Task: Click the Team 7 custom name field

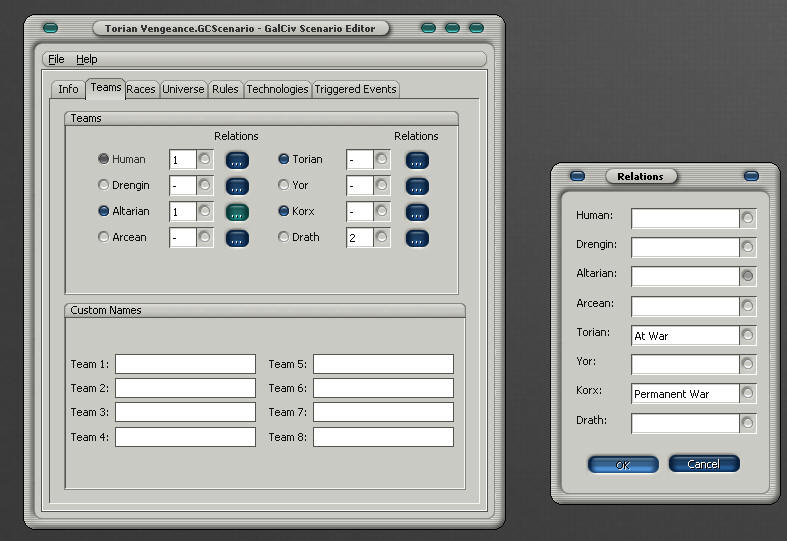Action: pos(383,412)
